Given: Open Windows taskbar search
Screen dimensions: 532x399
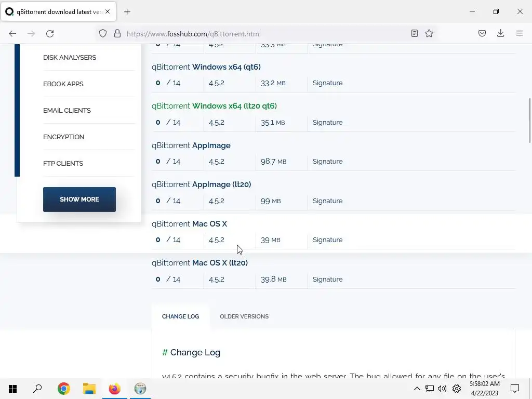Looking at the screenshot, I should [37, 389].
